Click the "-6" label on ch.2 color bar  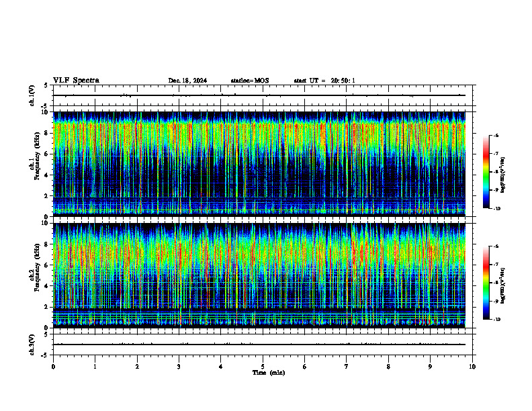496,246
